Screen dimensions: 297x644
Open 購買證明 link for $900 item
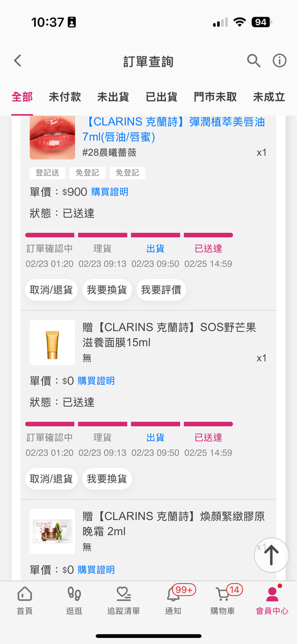[x=110, y=192]
